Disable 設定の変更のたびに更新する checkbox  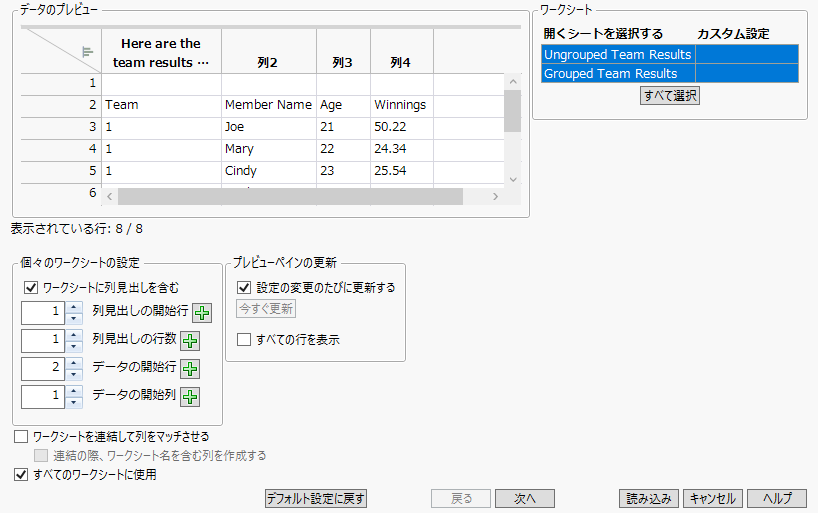click(x=244, y=288)
